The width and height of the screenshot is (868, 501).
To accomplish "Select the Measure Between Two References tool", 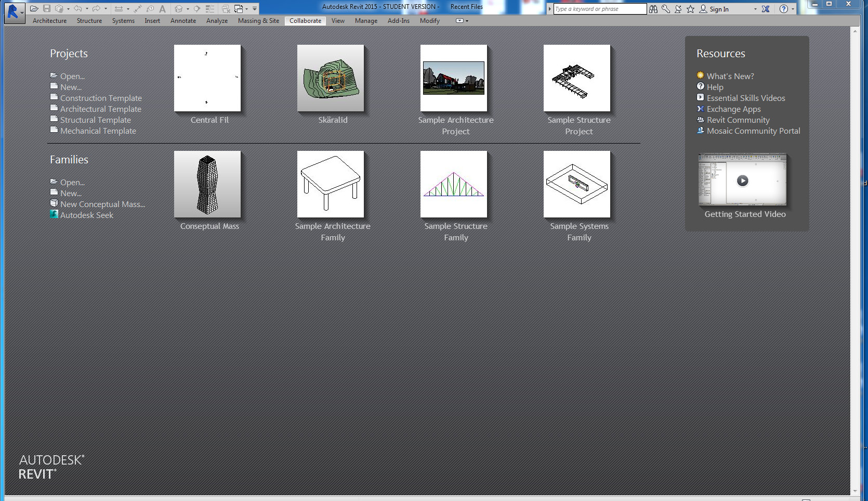I will pos(119,9).
